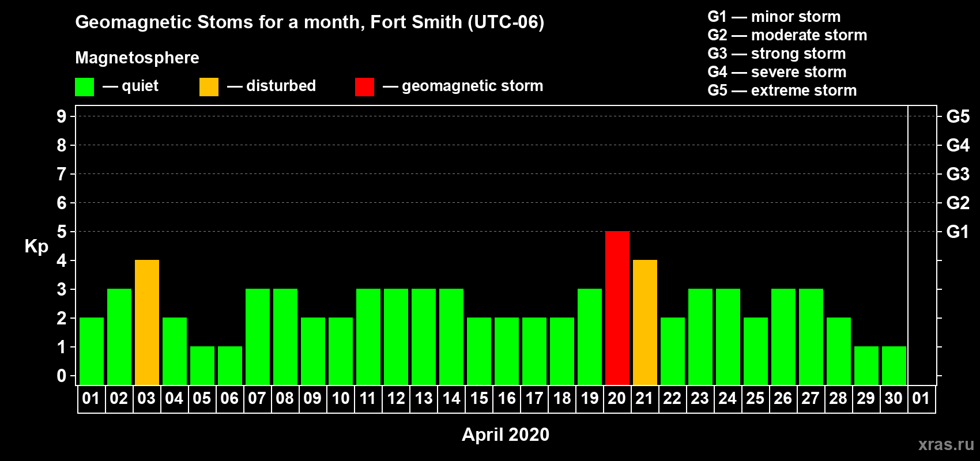Click the 'G1 — minor storm' legend line

[774, 17]
